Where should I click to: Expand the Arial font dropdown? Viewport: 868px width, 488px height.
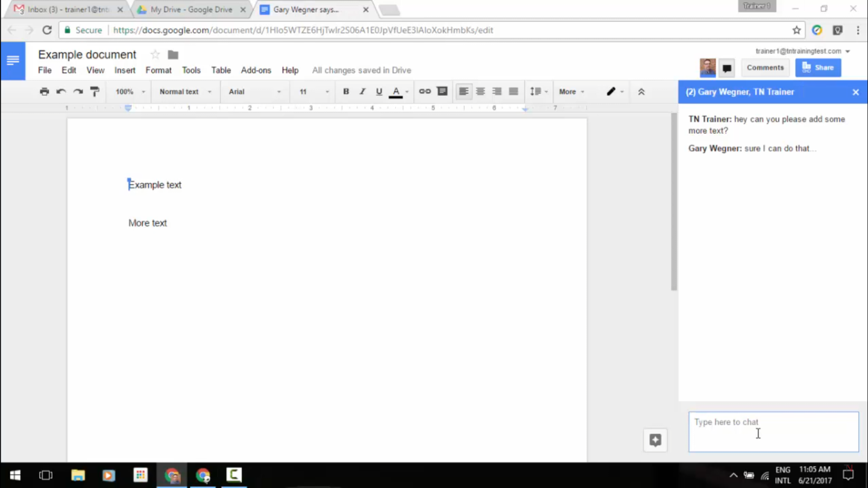pyautogui.click(x=254, y=92)
